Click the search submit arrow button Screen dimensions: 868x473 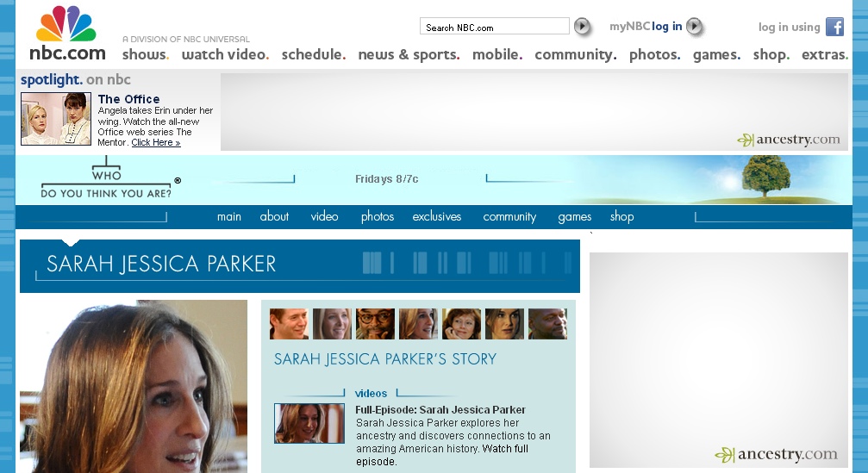click(x=582, y=26)
